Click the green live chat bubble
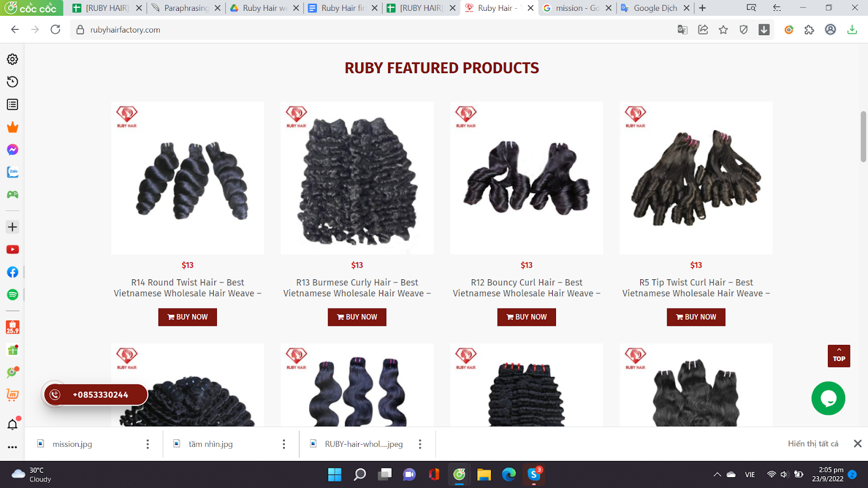This screenshot has height=488, width=868. (x=828, y=399)
